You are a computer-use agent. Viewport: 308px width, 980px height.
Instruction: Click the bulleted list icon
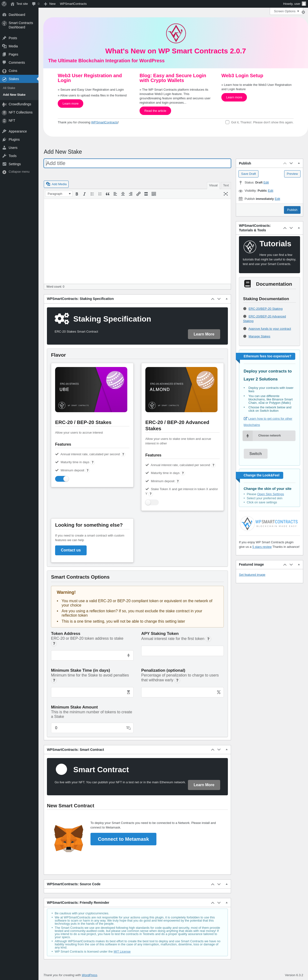click(x=92, y=194)
